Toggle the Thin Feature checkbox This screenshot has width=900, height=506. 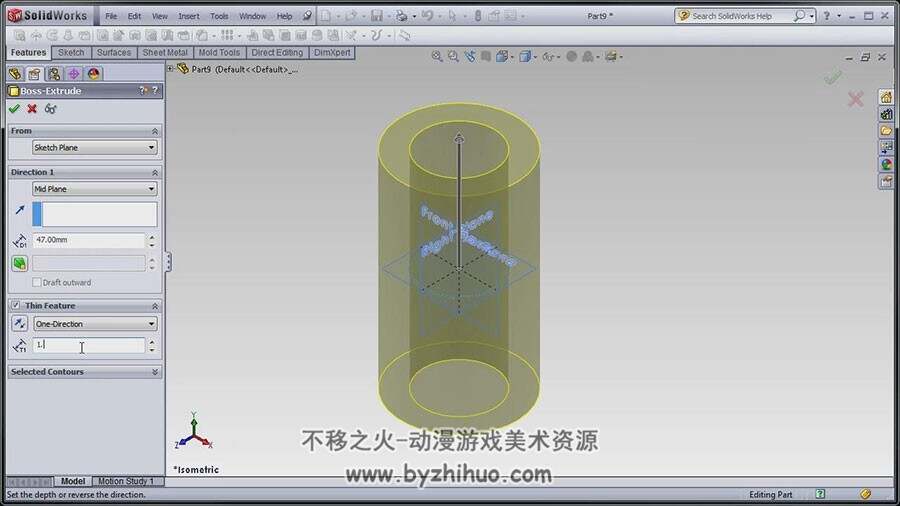click(x=15, y=305)
